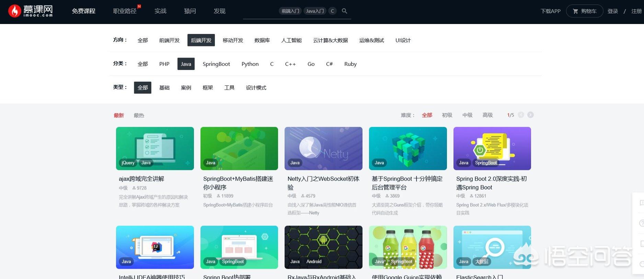The image size is (644, 279).
Task: Filter difficulty to 中级
Action: 467,115
